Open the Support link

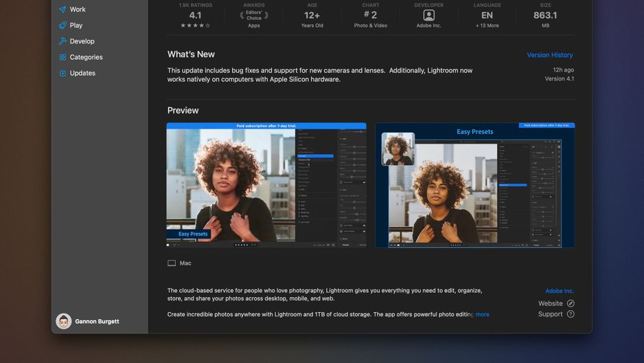tap(551, 314)
